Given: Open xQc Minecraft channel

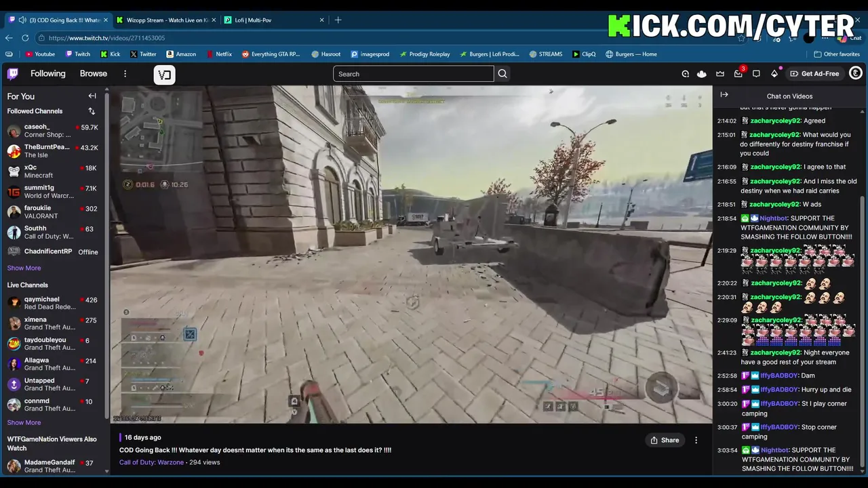Looking at the screenshot, I should click(53, 171).
